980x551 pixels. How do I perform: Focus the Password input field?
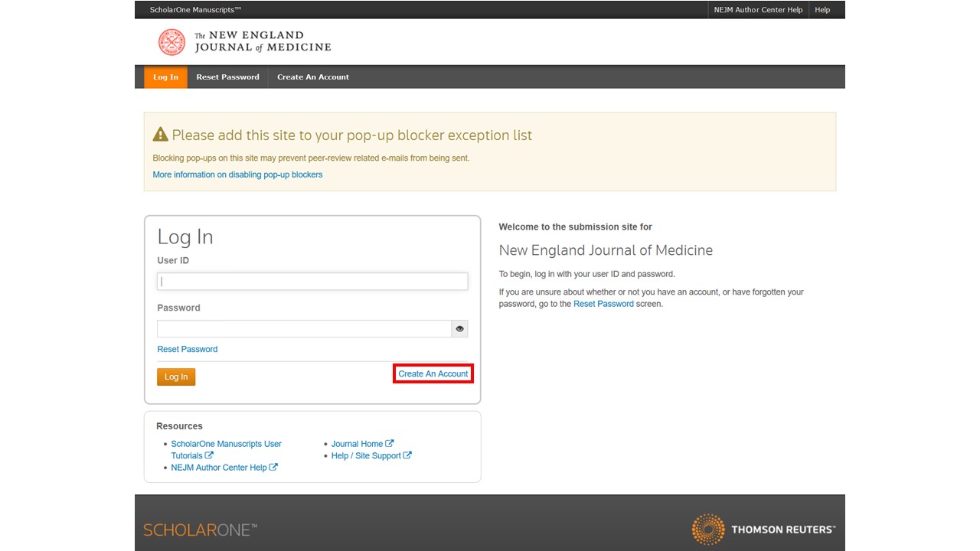[x=304, y=329]
